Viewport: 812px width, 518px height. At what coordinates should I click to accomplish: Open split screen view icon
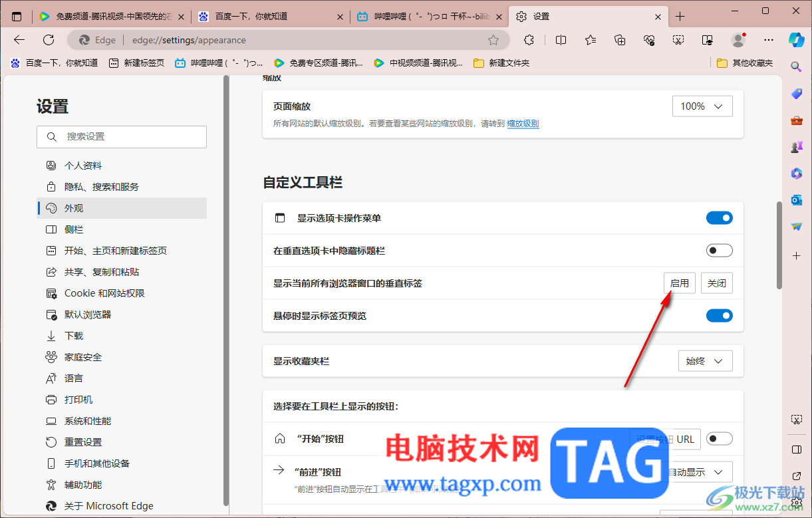click(x=561, y=40)
